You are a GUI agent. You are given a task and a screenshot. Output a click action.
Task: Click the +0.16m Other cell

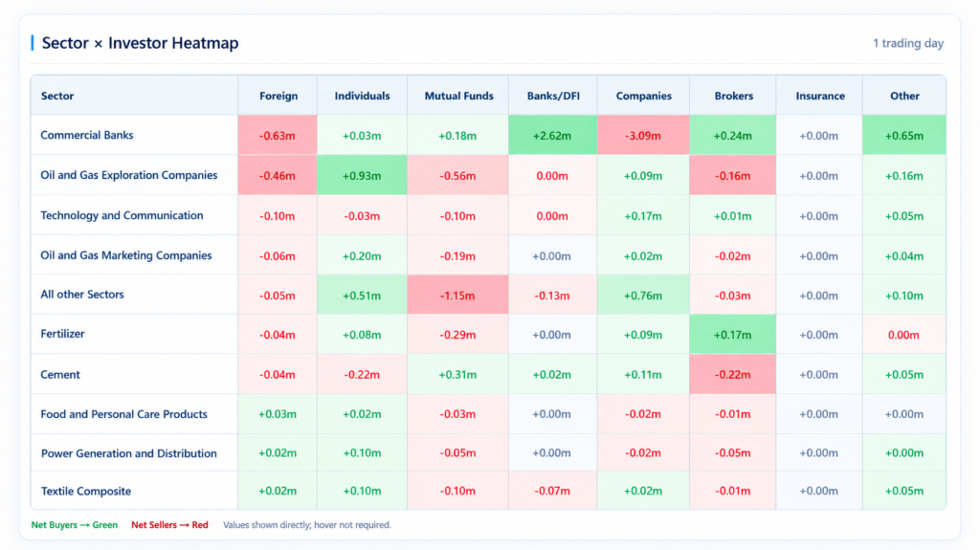(904, 175)
